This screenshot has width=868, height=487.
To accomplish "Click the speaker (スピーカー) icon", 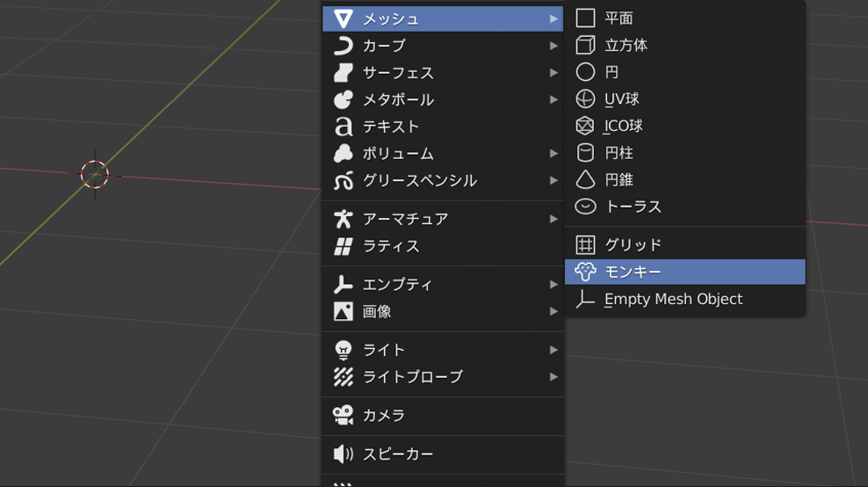I will pos(344,454).
